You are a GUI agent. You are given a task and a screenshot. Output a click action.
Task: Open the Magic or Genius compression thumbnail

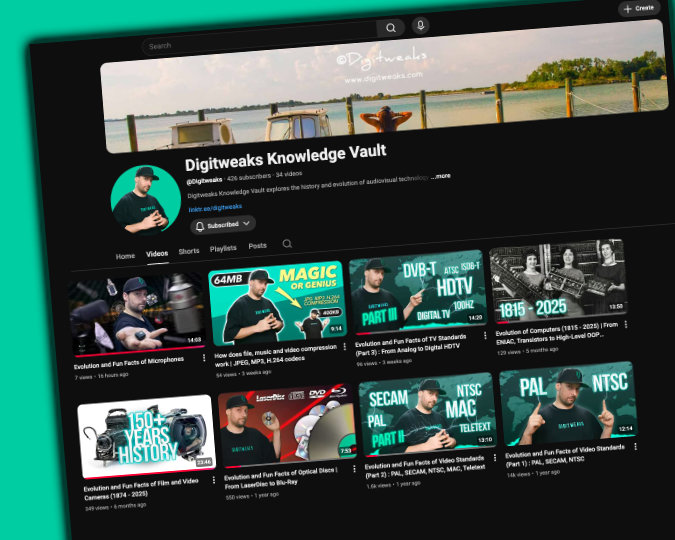point(278,304)
